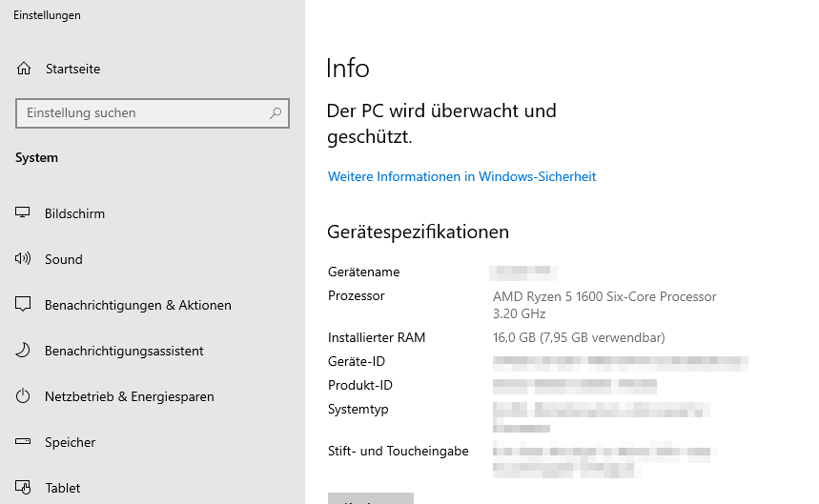Viewport: 819px width, 504px height.
Task: Open the Benachrichtigungsassistent page
Action: 124,351
